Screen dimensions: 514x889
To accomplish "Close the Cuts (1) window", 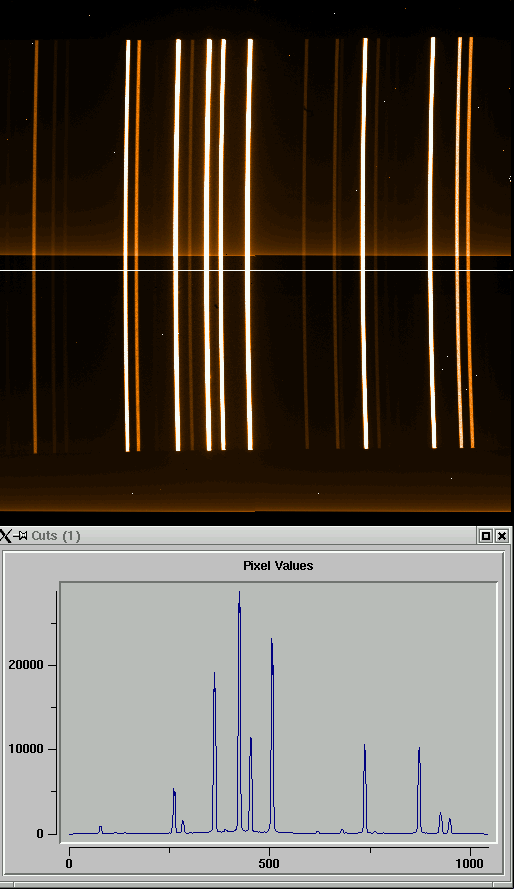I will [502, 536].
